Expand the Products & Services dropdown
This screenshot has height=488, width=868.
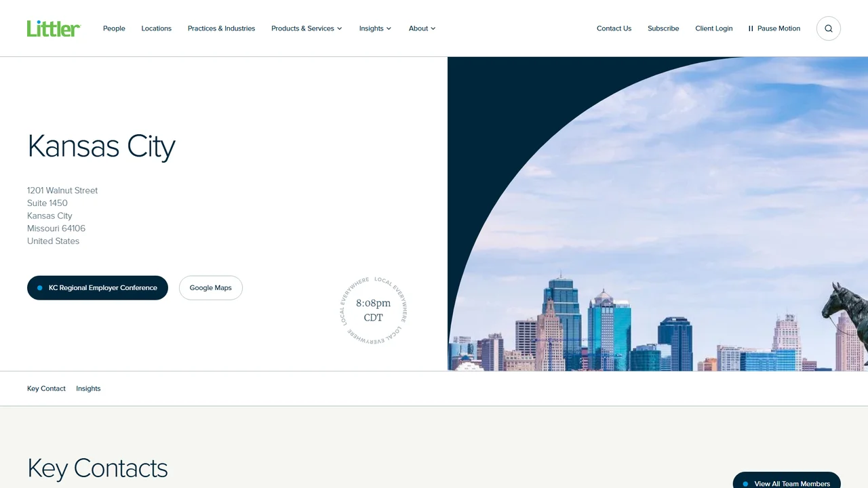(x=307, y=28)
